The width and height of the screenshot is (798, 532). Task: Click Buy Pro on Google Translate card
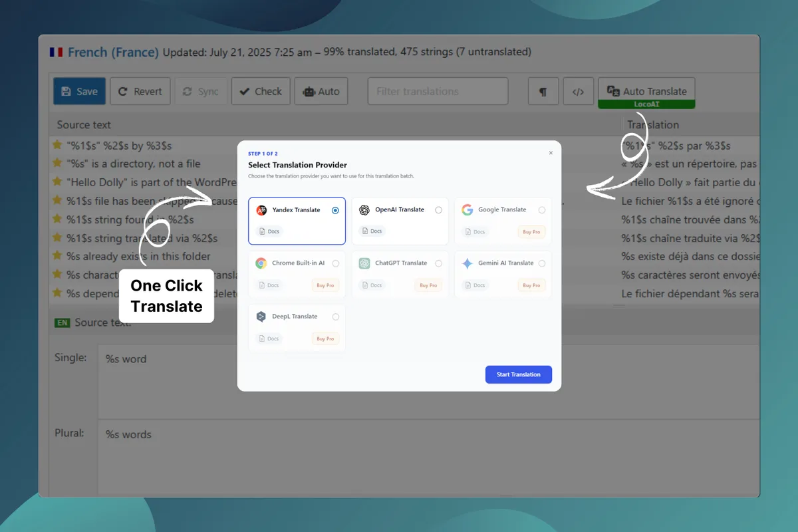tap(531, 231)
